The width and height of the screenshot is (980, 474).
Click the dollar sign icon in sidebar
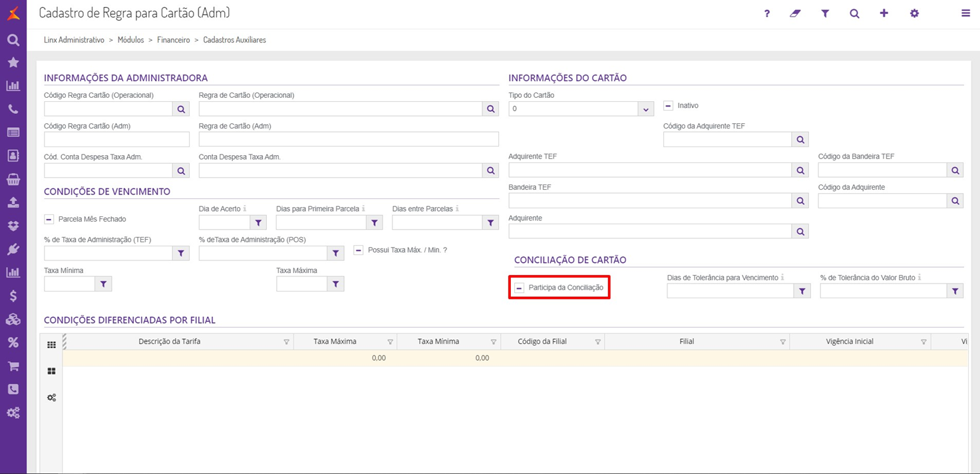(x=13, y=296)
